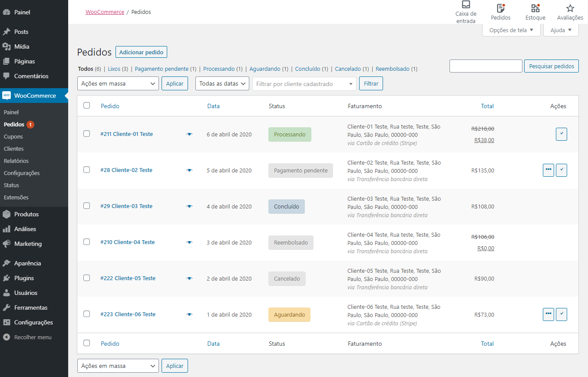Click the Adicionar pedido button
The image size is (588, 377).
point(141,52)
